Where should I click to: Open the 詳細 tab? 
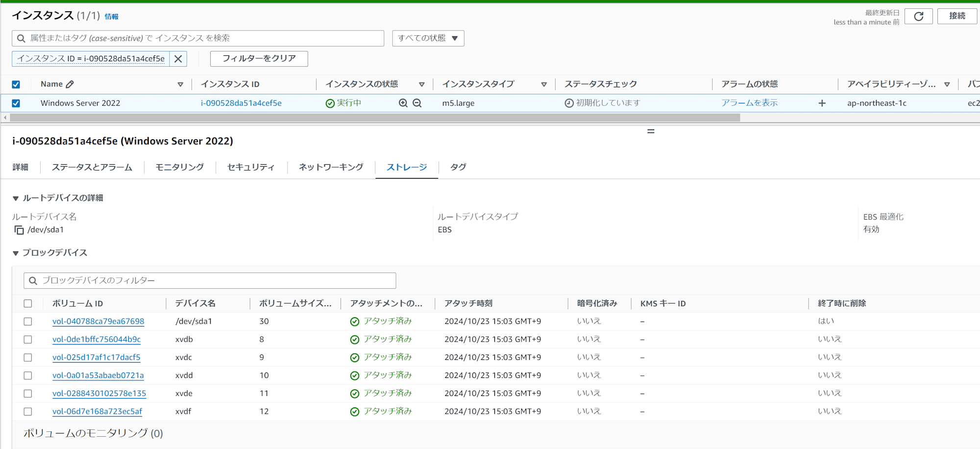coord(21,167)
